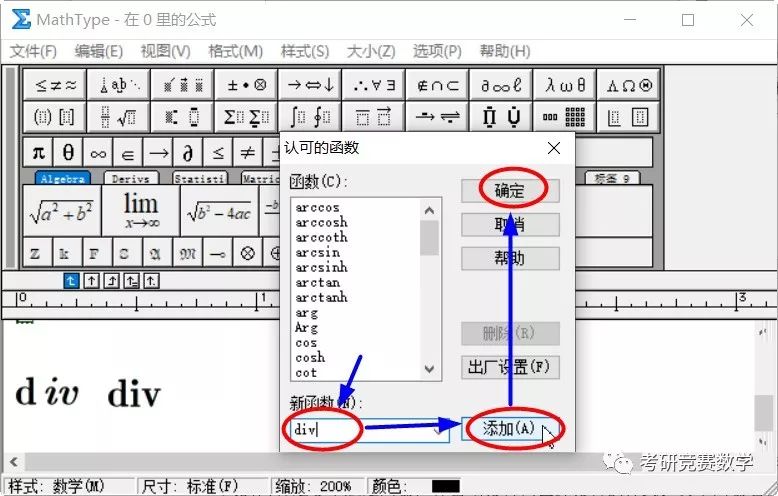Open the 文件(F) menu
778x496 pixels.
coord(33,51)
